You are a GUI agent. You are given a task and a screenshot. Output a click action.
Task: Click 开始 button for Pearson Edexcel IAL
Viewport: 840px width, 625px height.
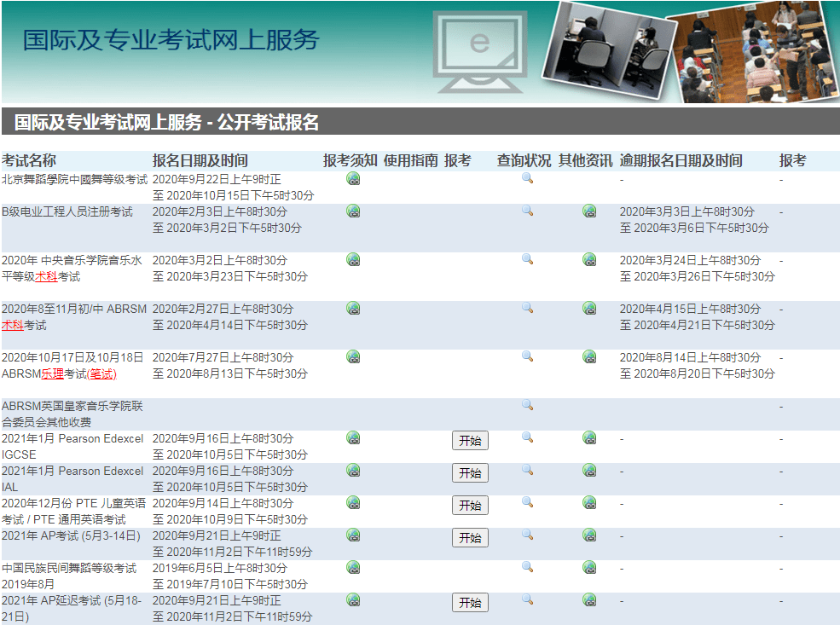pyautogui.click(x=470, y=473)
